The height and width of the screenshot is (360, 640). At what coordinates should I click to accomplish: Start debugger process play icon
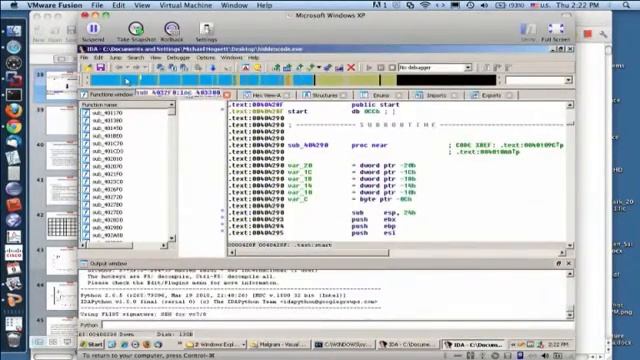tap(369, 67)
